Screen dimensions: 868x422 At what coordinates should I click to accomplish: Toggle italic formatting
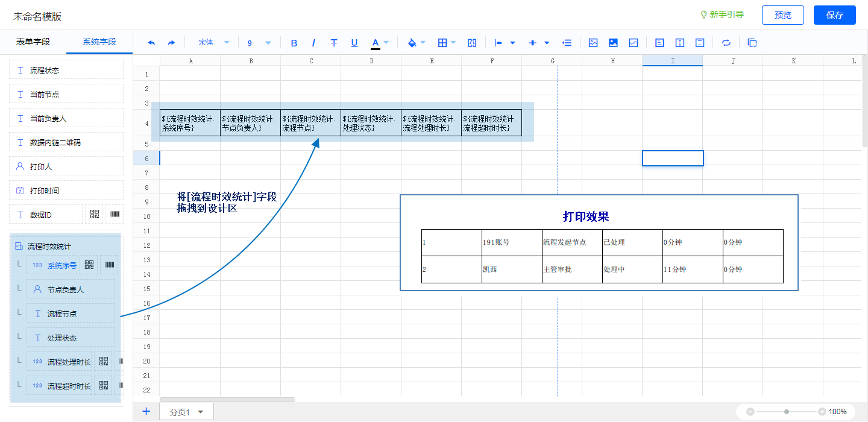[313, 43]
